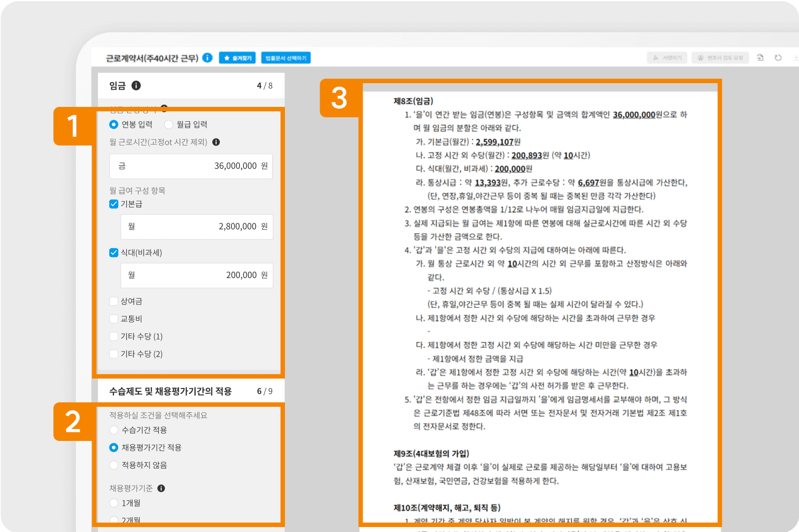Select the 연봉 입력 radio button
This screenshot has height=532, width=799.
click(x=114, y=125)
